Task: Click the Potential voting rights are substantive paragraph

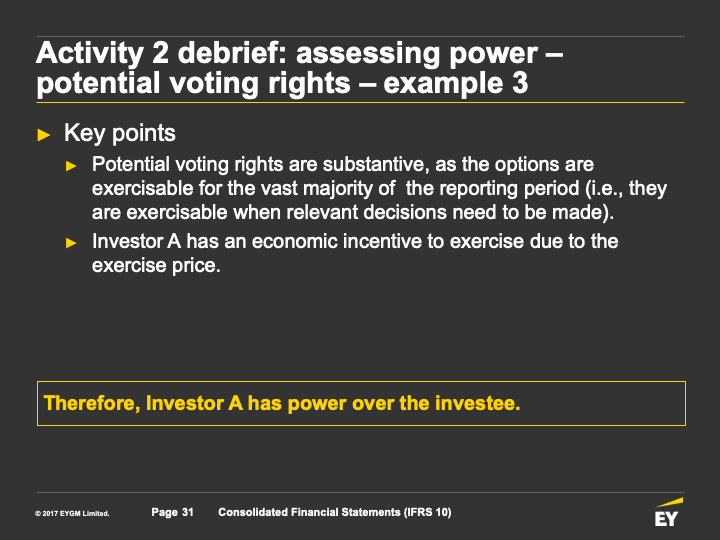Action: [379, 188]
